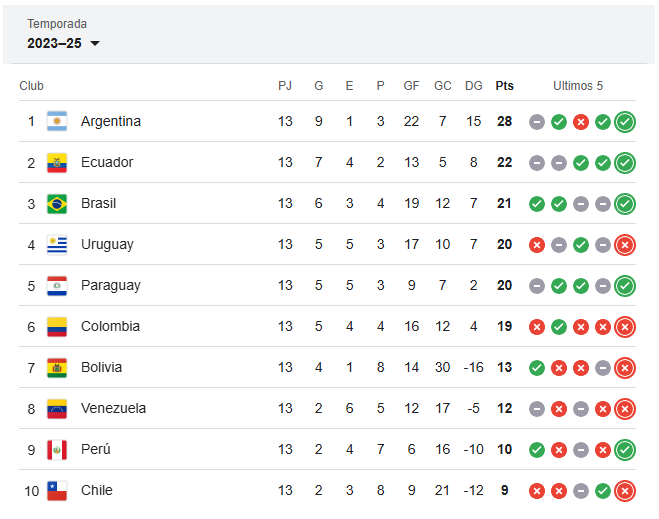This screenshot has width=659, height=519.
Task: Open the Temporada 2023–25 season dropdown
Action: (64, 43)
